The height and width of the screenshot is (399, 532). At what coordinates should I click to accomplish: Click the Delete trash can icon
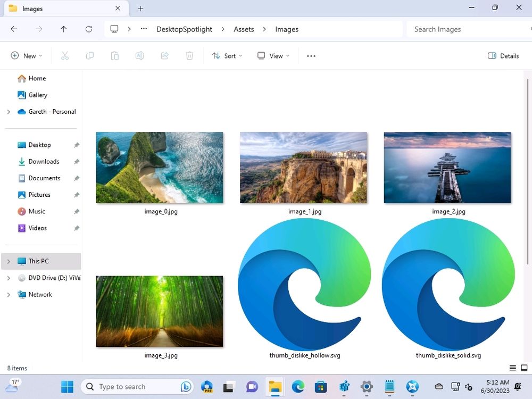pos(190,56)
